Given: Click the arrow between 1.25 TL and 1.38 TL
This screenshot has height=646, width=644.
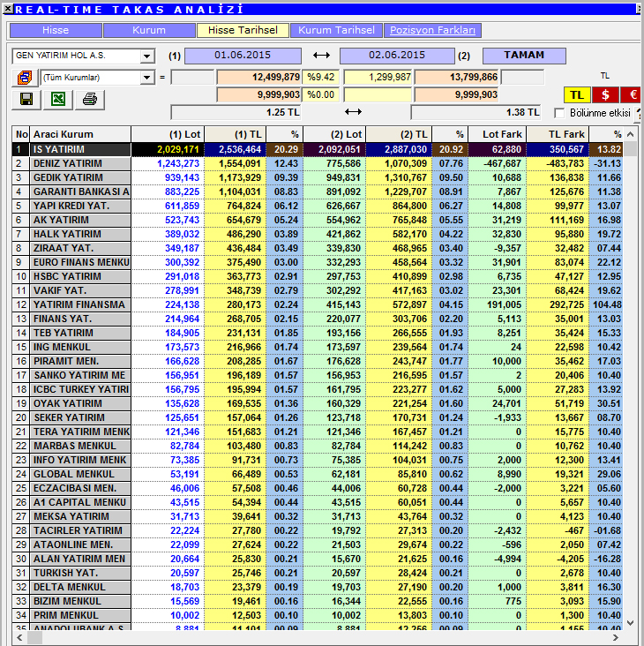Looking at the screenshot, I should [x=353, y=112].
